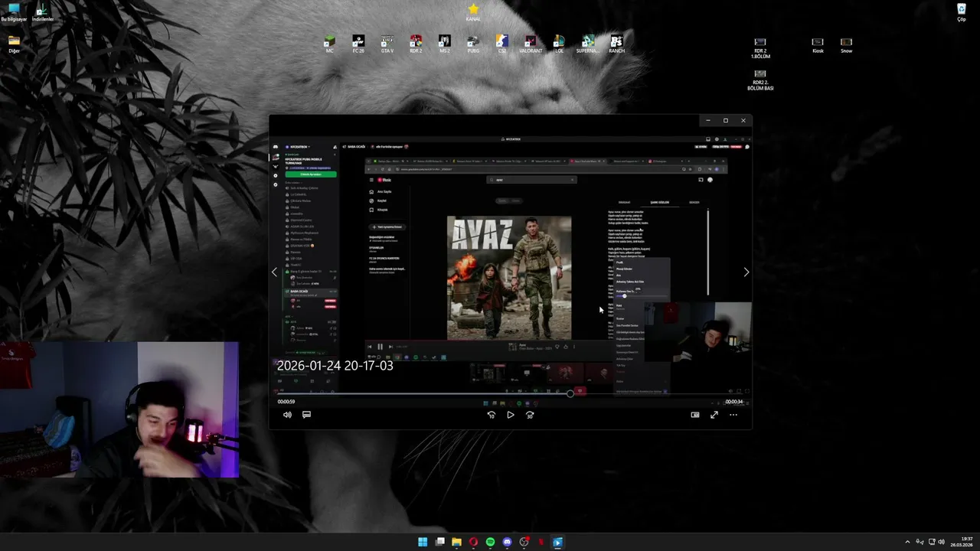Select the LOL desktop shortcut
Image resolution: width=980 pixels, height=551 pixels.
(559, 44)
